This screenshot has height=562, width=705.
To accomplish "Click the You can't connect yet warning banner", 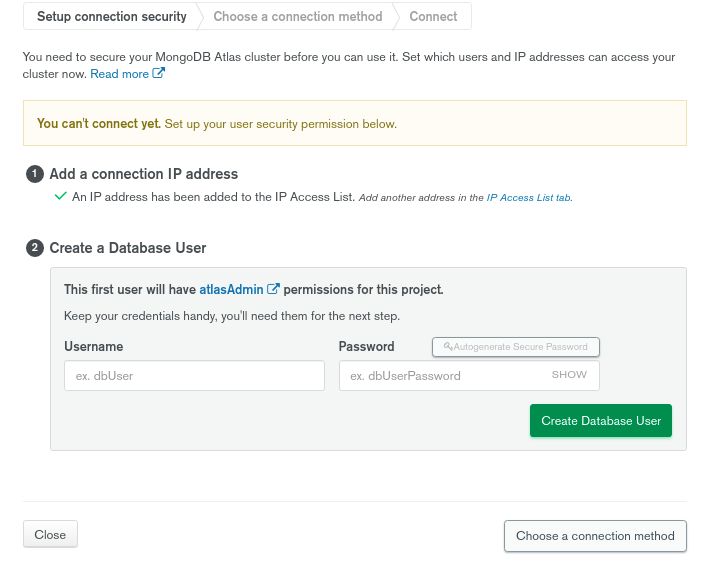I will click(x=355, y=123).
